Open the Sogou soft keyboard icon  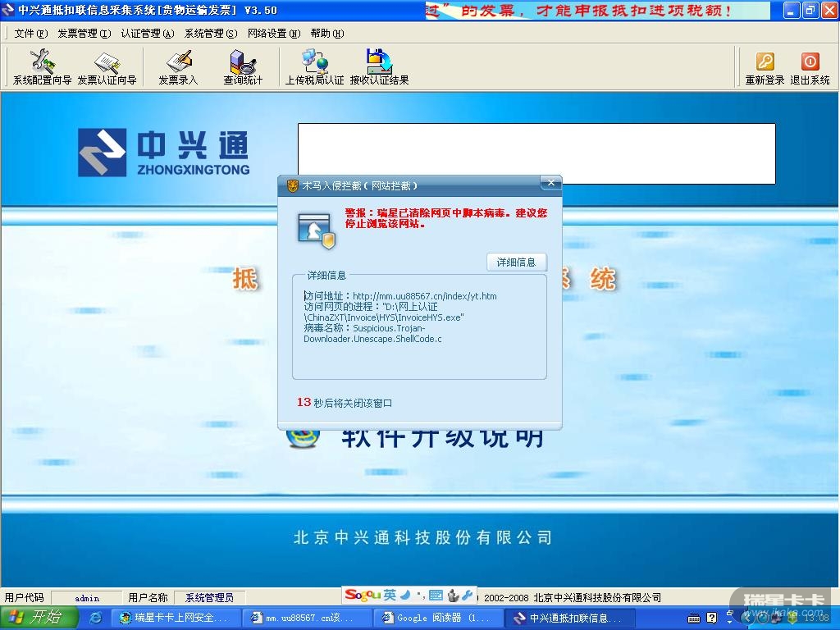436,596
